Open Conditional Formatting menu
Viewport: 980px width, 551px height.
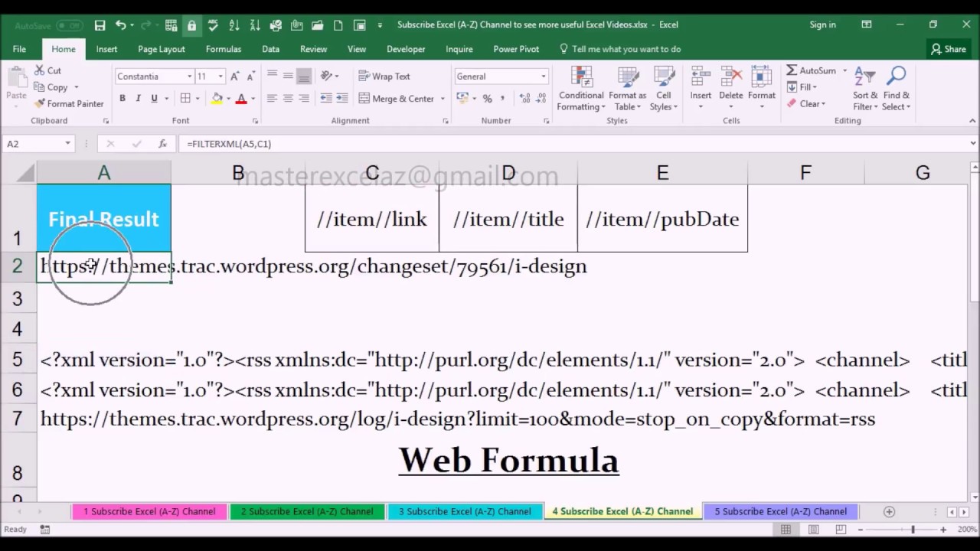click(581, 89)
